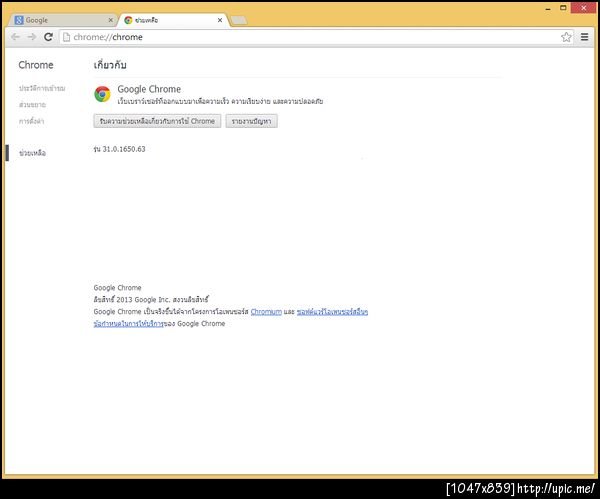Open the open source software link after Chromium

(x=332, y=312)
